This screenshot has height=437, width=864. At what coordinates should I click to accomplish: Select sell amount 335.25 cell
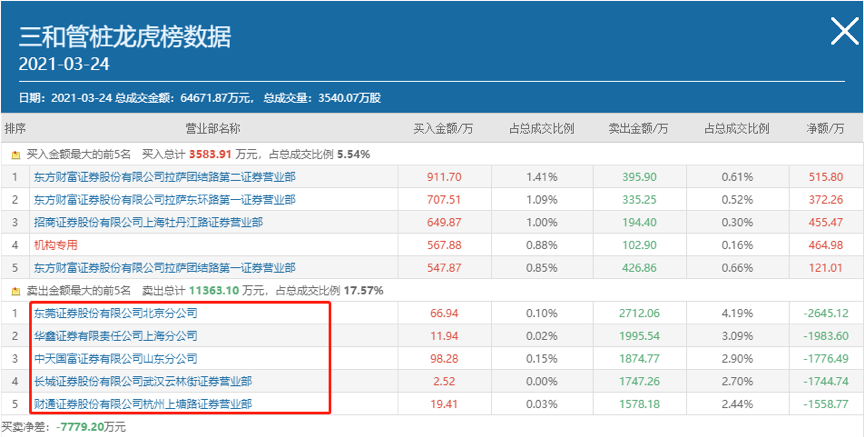pos(639,200)
